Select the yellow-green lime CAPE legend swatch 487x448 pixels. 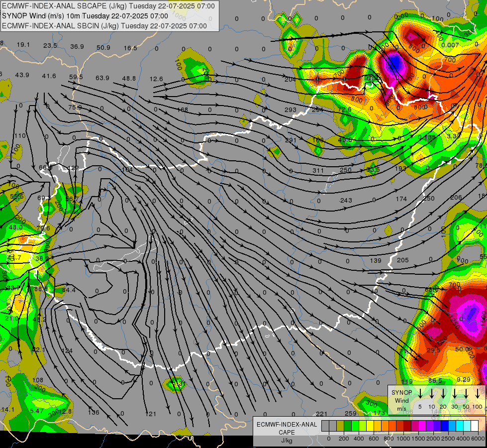363,426
